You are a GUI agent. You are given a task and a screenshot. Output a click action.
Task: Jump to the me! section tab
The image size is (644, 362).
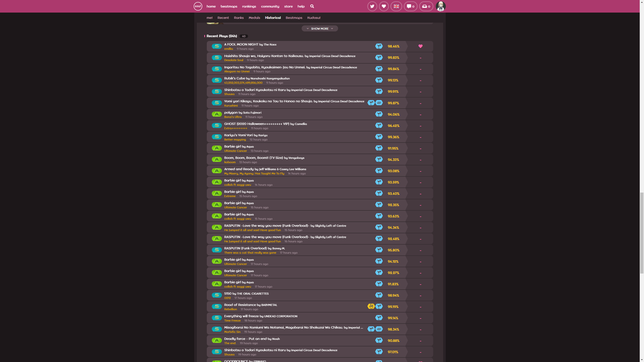210,18
